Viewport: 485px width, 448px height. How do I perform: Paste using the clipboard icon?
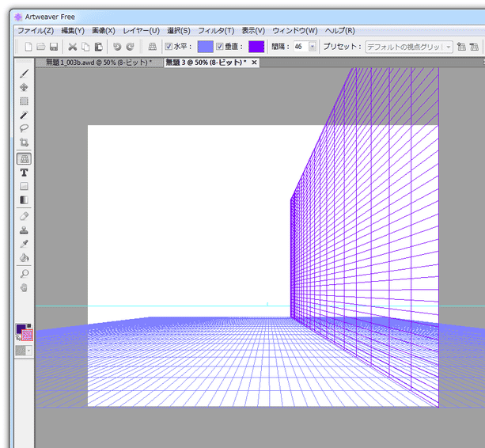pyautogui.click(x=98, y=47)
